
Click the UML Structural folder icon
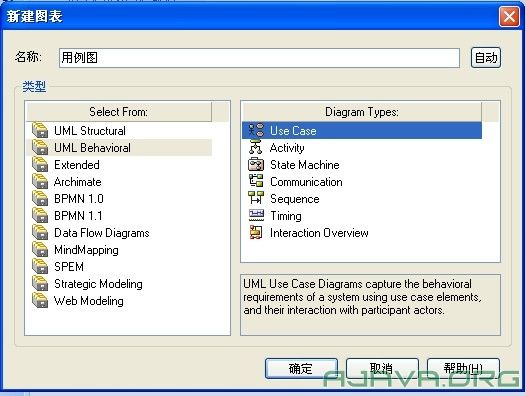click(40, 130)
